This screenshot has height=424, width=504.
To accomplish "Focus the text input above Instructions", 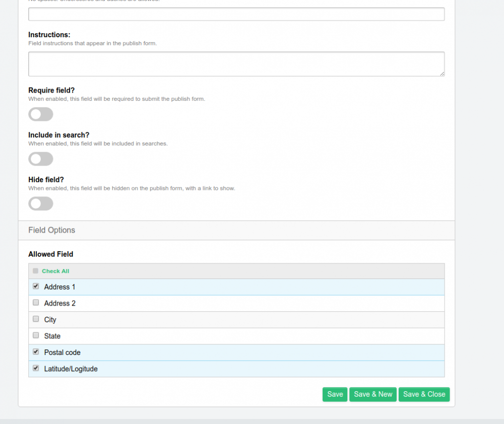I will point(236,14).
